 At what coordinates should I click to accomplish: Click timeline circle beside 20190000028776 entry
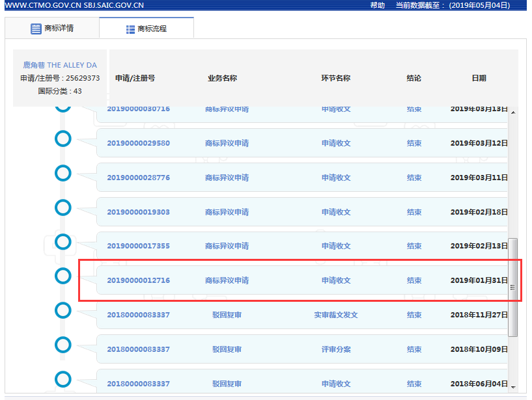point(63,172)
